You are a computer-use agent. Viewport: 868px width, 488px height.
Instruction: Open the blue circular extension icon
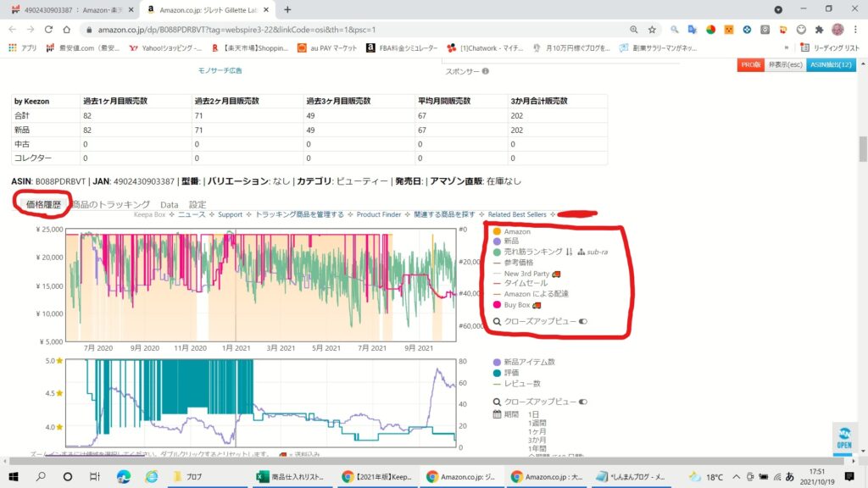[x=747, y=30]
